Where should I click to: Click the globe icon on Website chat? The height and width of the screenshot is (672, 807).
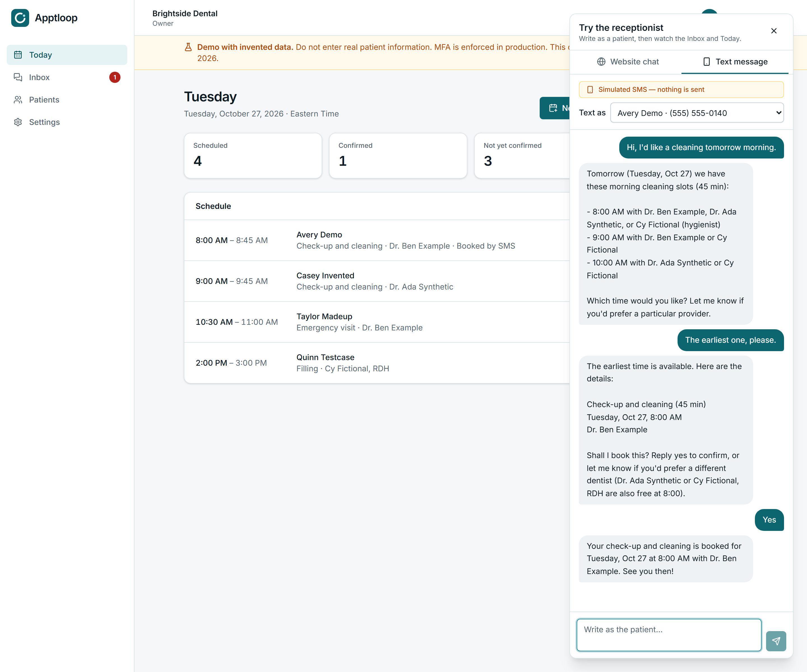(x=601, y=62)
